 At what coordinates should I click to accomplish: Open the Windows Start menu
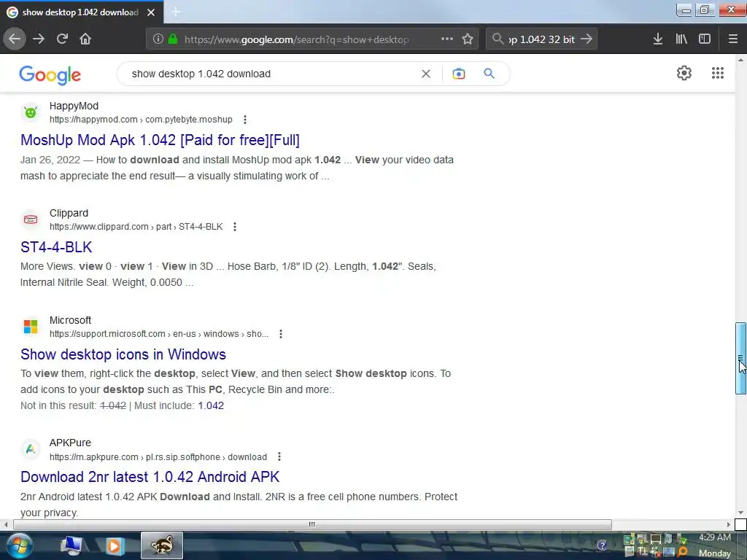pos(20,545)
